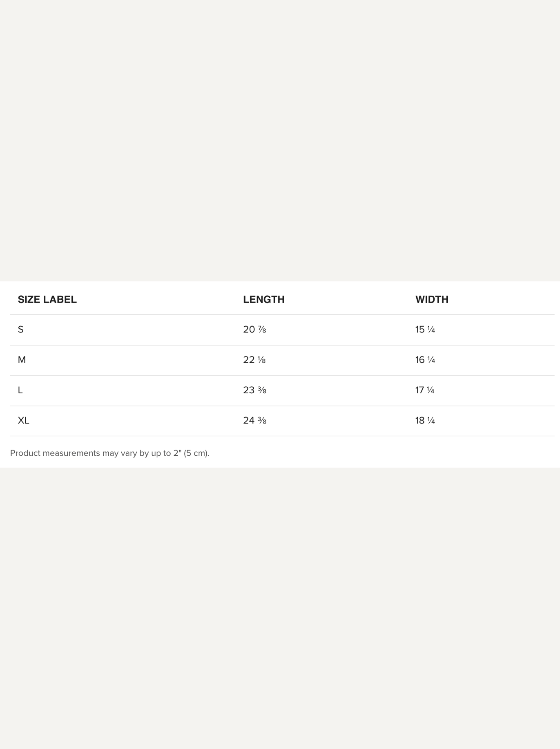Image resolution: width=560 pixels, height=749 pixels.
Task: Select the XL size label cell
Action: [x=23, y=420]
